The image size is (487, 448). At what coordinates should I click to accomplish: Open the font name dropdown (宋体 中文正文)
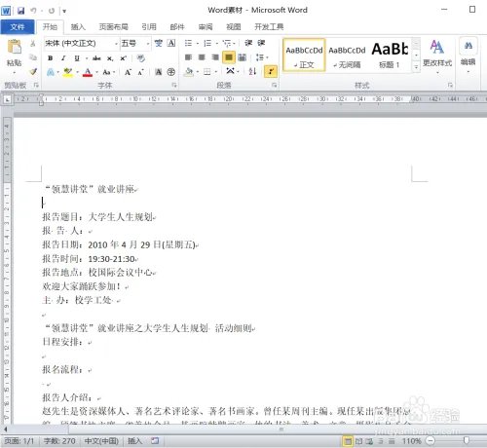(x=116, y=44)
